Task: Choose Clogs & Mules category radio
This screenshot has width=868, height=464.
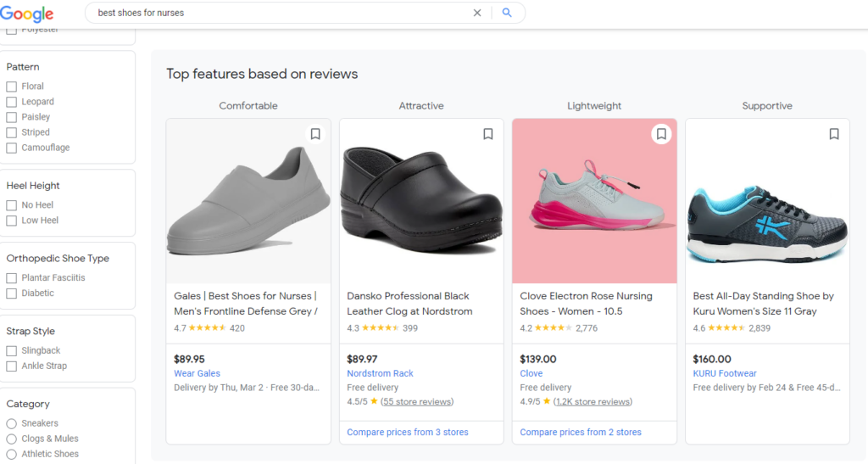Action: pos(12,439)
